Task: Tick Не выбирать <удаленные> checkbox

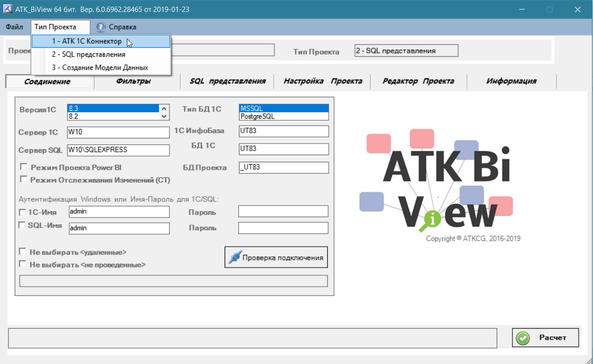Action: [22, 251]
